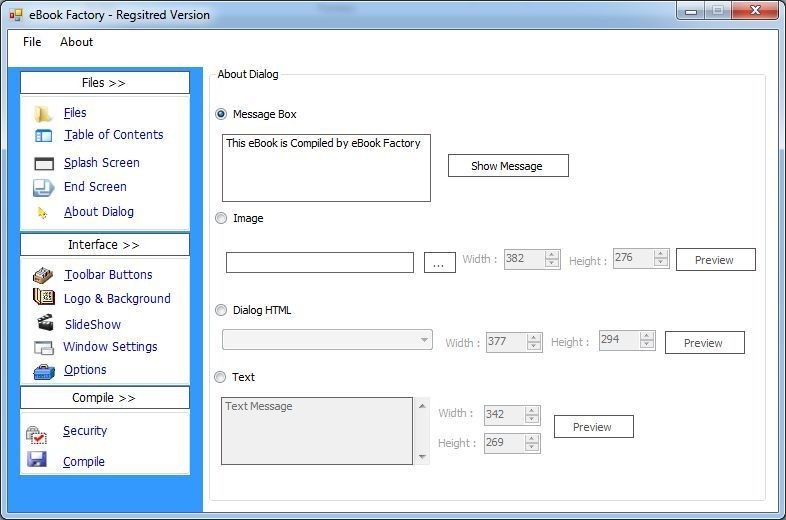The image size is (786, 520).
Task: Click the Toolbar Buttons icon
Action: 43,275
